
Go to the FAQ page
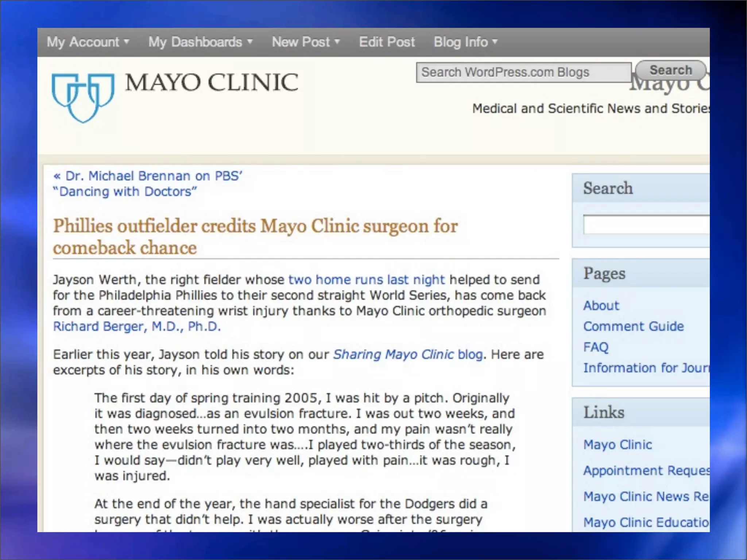tap(596, 347)
